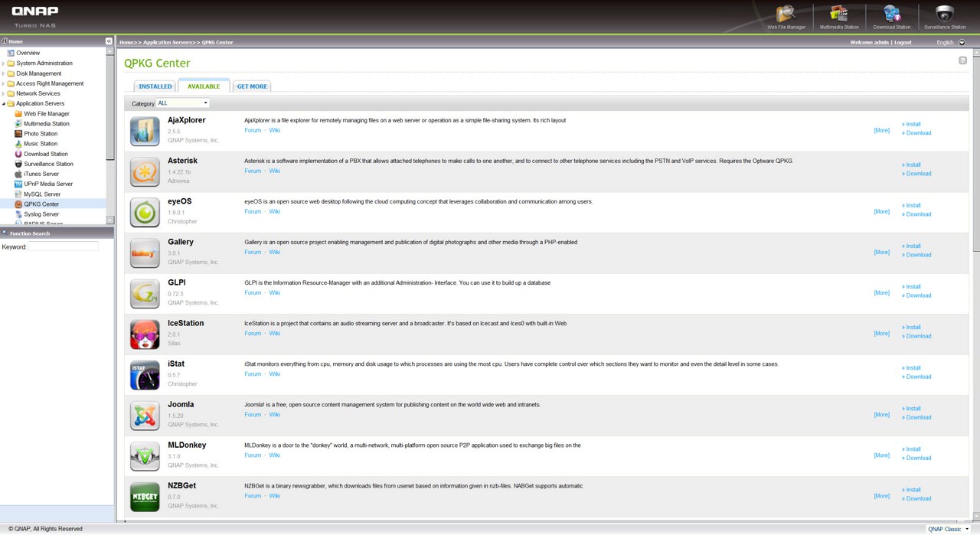Open Download Station top bar icon
The width and height of the screenshot is (980, 535).
(x=891, y=17)
